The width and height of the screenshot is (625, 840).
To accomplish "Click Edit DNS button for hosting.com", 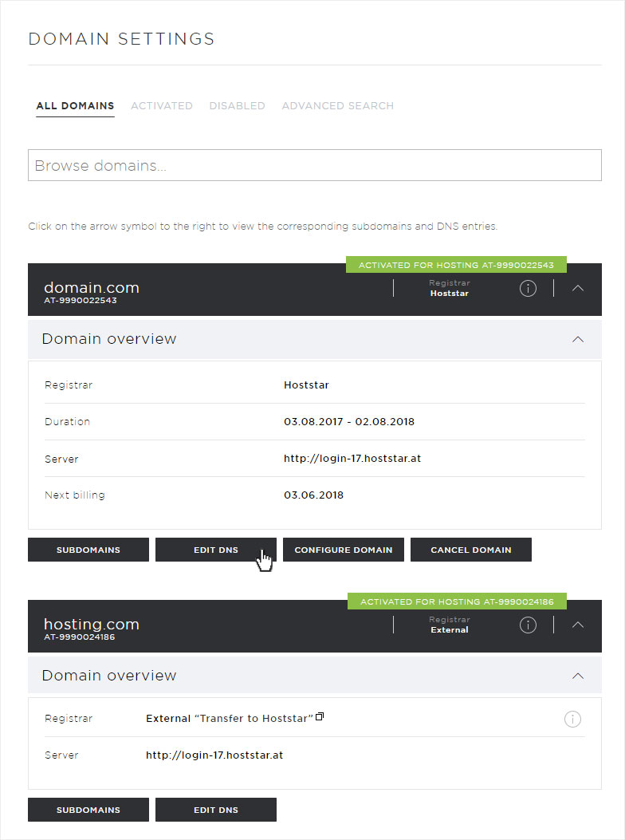I will [216, 810].
